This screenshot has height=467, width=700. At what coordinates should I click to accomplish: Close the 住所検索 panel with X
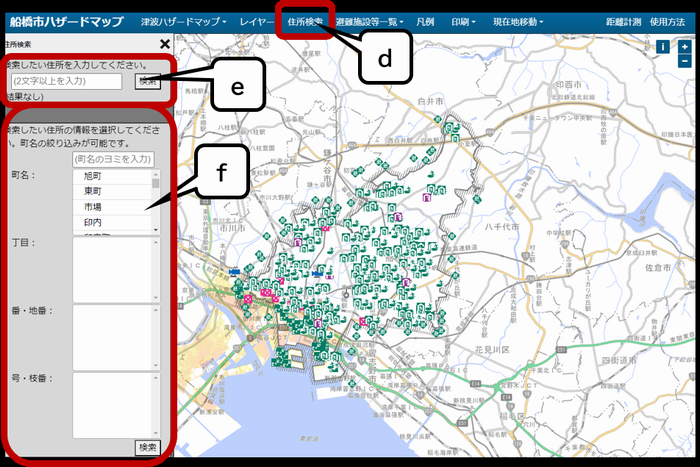click(165, 44)
